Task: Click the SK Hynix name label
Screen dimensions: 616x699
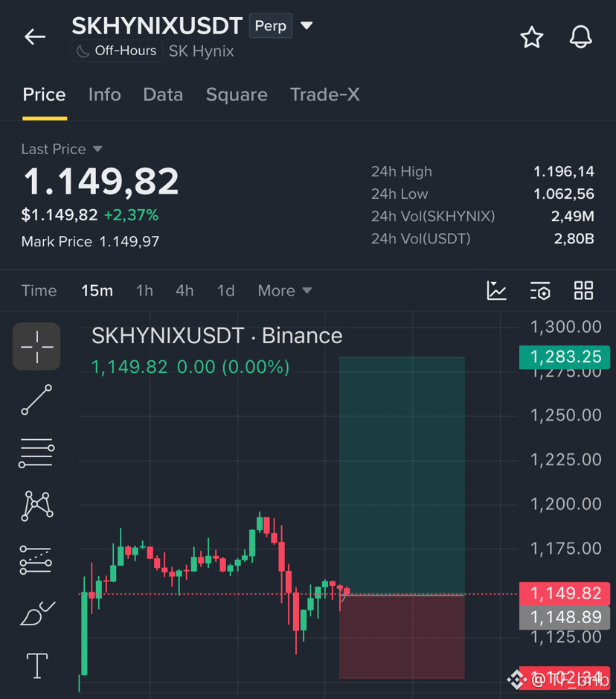Action: 202,51
